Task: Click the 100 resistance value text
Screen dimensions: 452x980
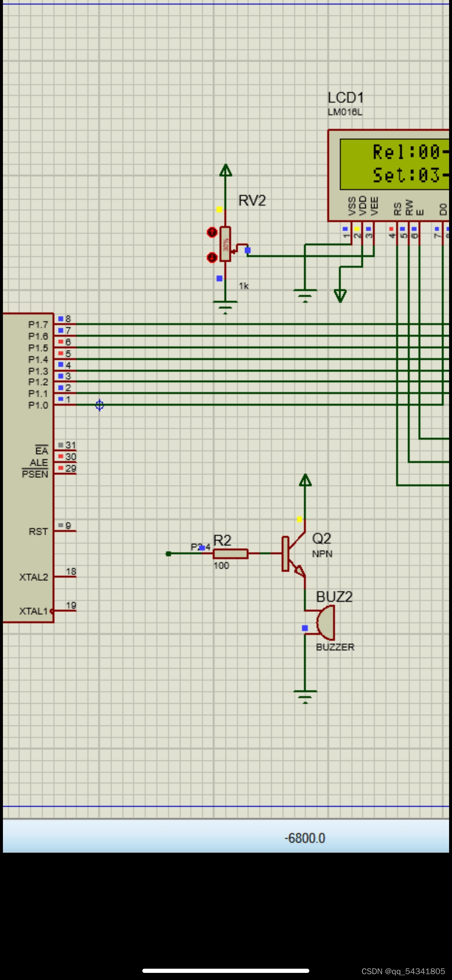Action: [221, 566]
